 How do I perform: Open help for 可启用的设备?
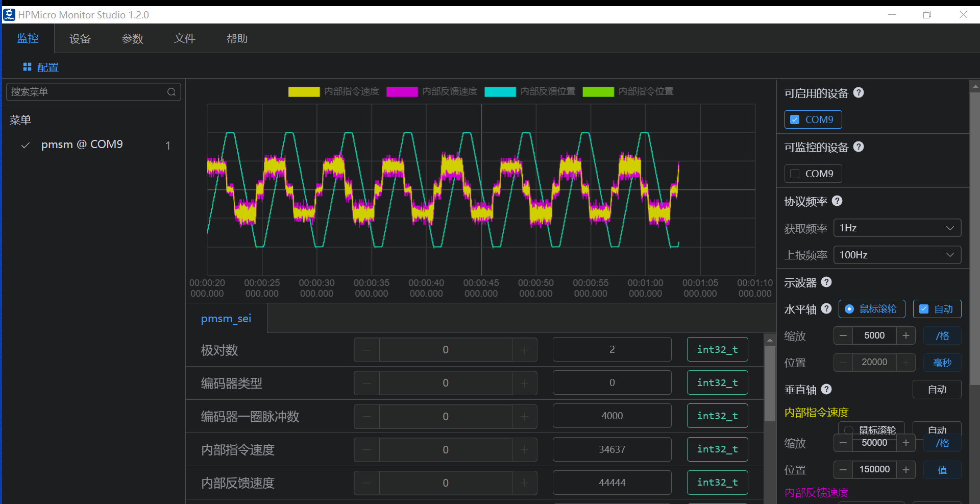pyautogui.click(x=859, y=92)
